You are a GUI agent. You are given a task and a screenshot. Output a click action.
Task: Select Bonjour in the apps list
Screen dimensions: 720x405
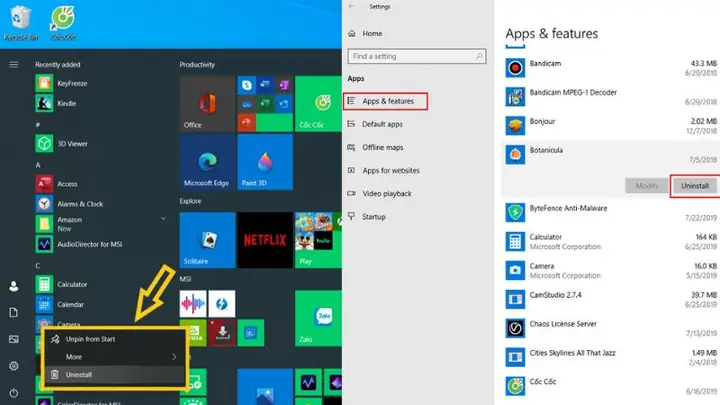(x=610, y=126)
